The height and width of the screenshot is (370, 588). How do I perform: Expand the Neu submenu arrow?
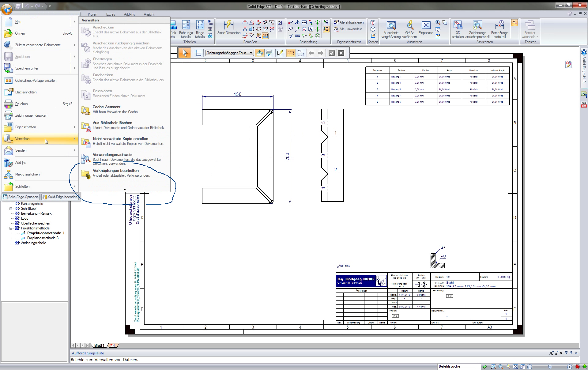(74, 22)
